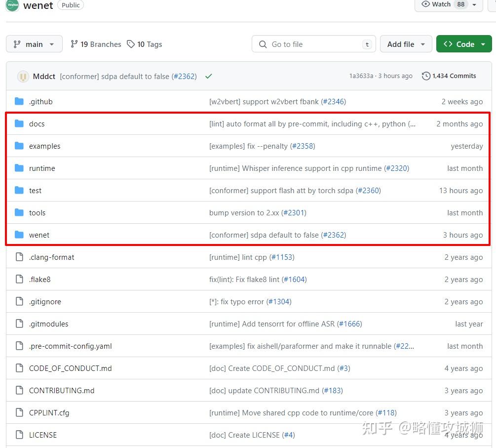Click the LICENSE file icon
Viewport: 496px width, 448px height.
tap(19, 435)
